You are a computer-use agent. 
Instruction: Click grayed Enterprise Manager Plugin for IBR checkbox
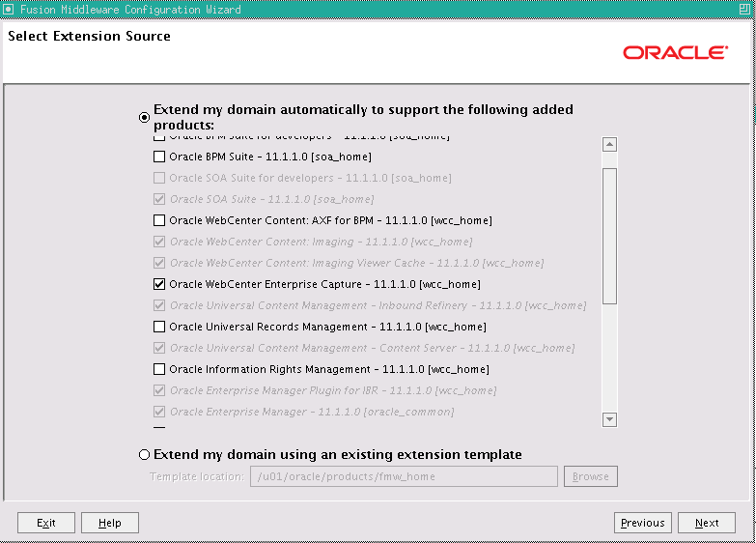click(x=159, y=390)
